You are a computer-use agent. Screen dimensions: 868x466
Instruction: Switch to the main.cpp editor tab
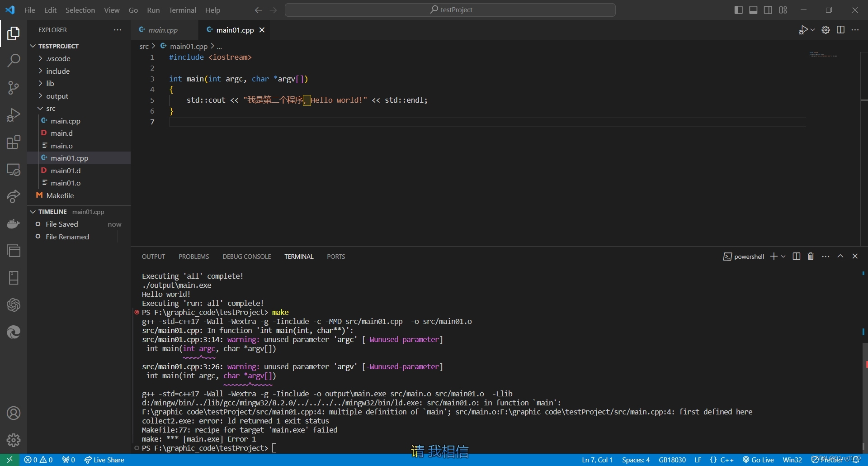tap(163, 30)
